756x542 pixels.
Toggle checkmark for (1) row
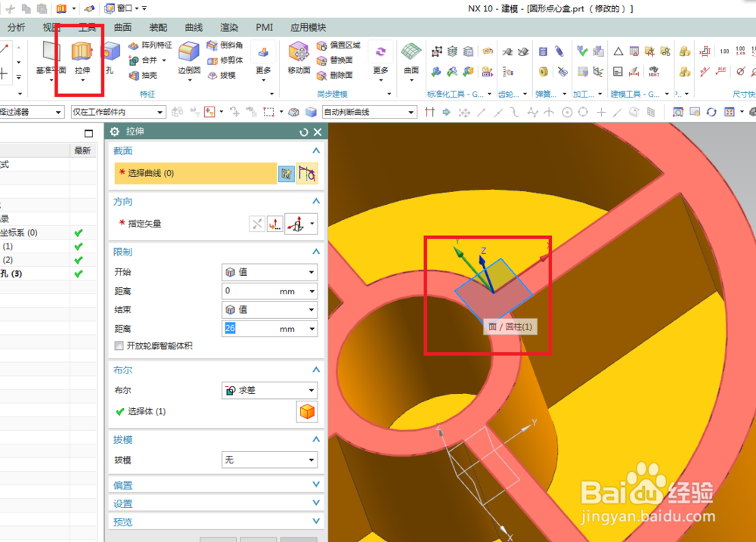click(79, 246)
